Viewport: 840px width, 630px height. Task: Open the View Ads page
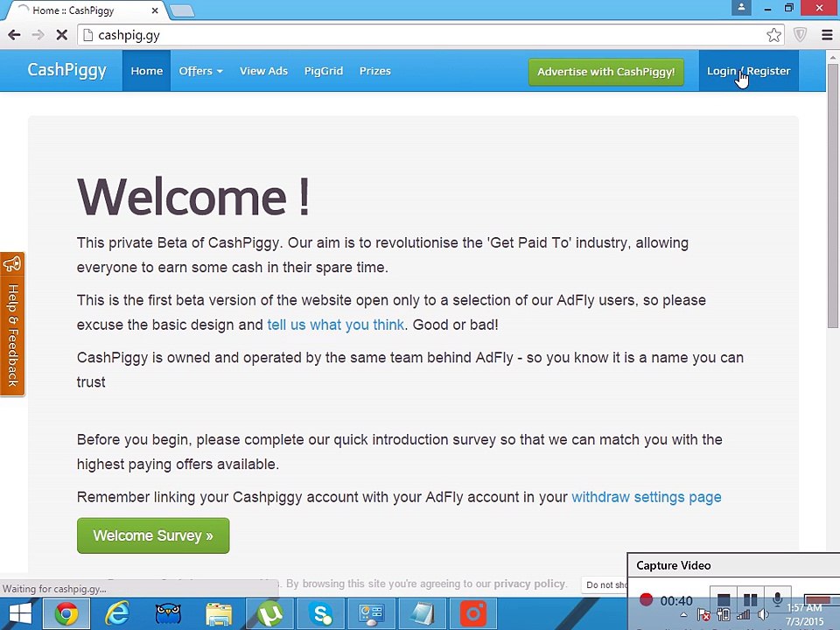point(263,71)
